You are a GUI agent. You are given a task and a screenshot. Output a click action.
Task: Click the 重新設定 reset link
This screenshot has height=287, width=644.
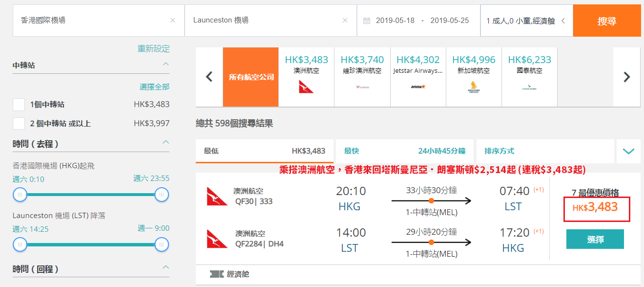tap(154, 48)
